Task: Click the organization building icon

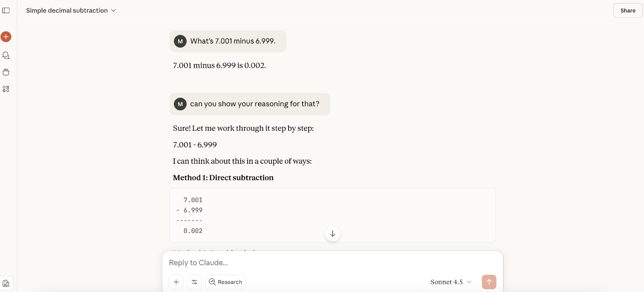Action: click(6, 283)
